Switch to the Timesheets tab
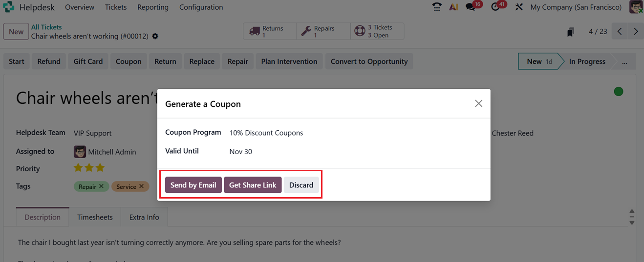The width and height of the screenshot is (644, 262). [x=95, y=218]
